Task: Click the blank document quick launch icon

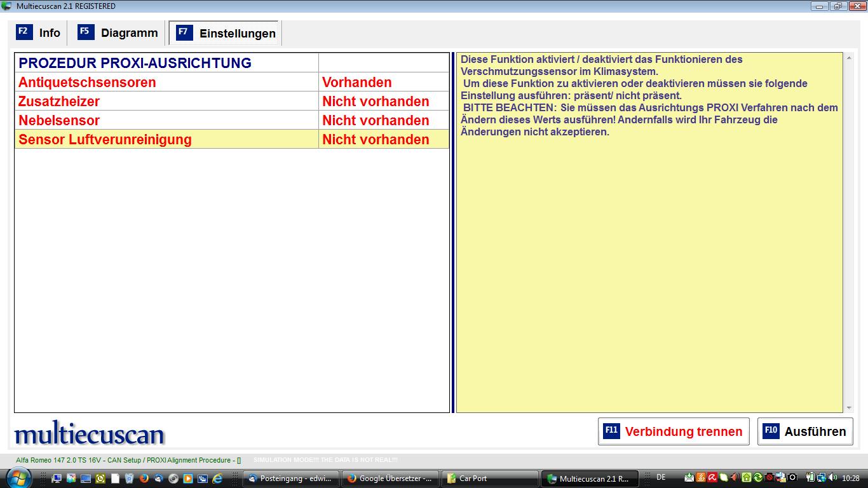Action: point(115,478)
